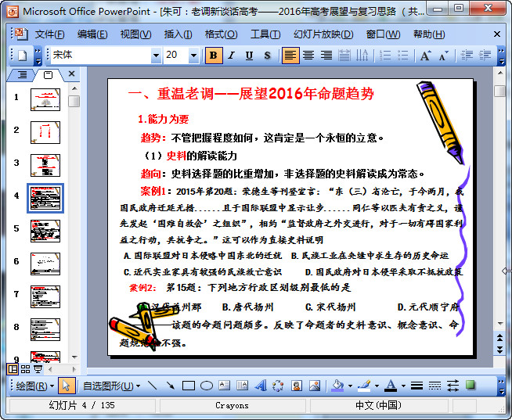Select the Oval tool
The image size is (512, 420).
pos(207,386)
